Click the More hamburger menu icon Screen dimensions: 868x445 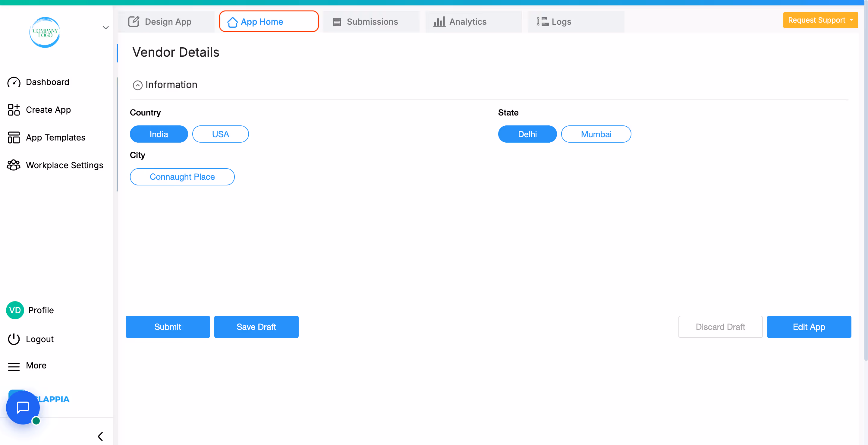click(14, 366)
